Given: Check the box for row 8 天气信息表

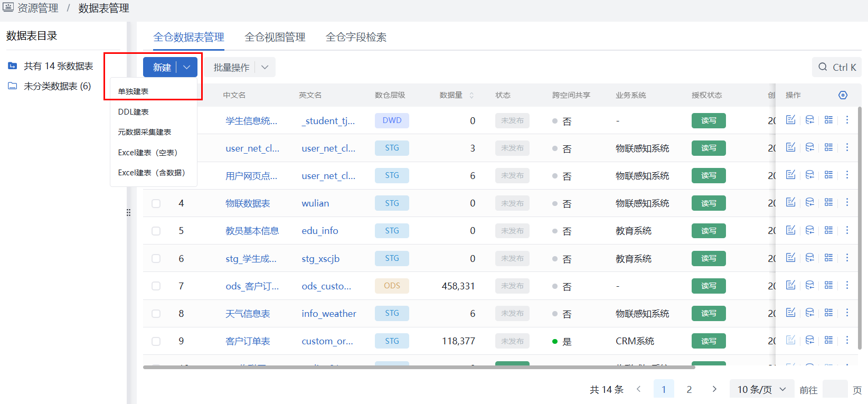Looking at the screenshot, I should tap(156, 314).
